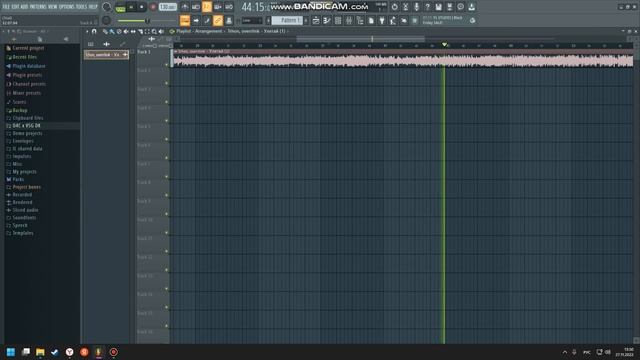
Task: Select the Playback speaker tool in playlist toolbar
Action: pyautogui.click(x=161, y=31)
